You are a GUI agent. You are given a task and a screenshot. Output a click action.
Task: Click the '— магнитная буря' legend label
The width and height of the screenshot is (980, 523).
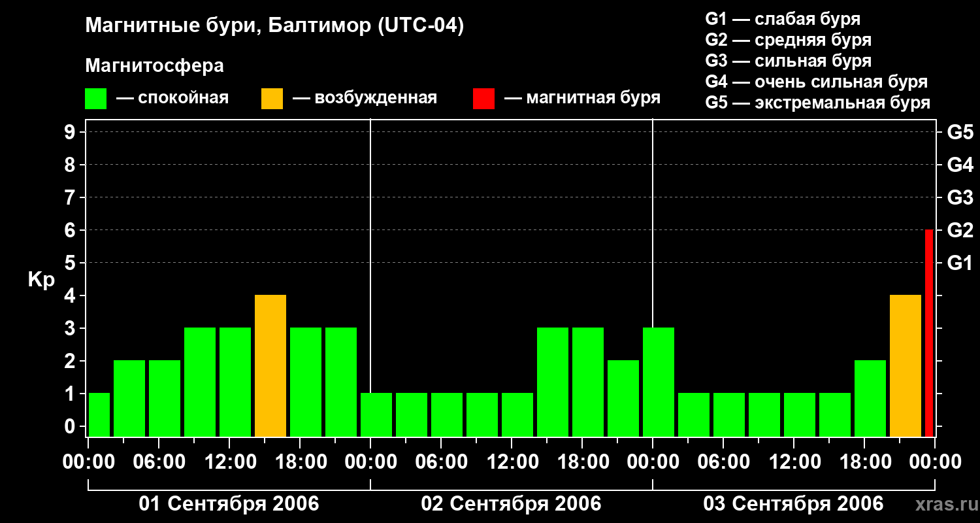pos(583,99)
